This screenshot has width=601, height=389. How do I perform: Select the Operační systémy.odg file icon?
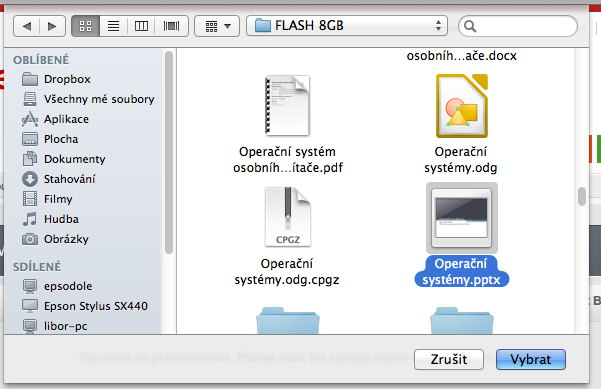(461, 106)
